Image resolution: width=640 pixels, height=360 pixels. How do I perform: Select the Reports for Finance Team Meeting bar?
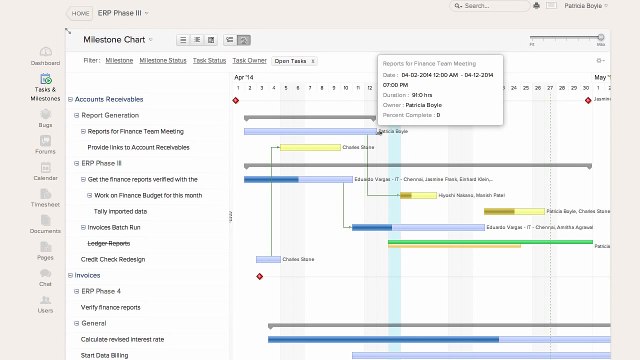pyautogui.click(x=311, y=131)
